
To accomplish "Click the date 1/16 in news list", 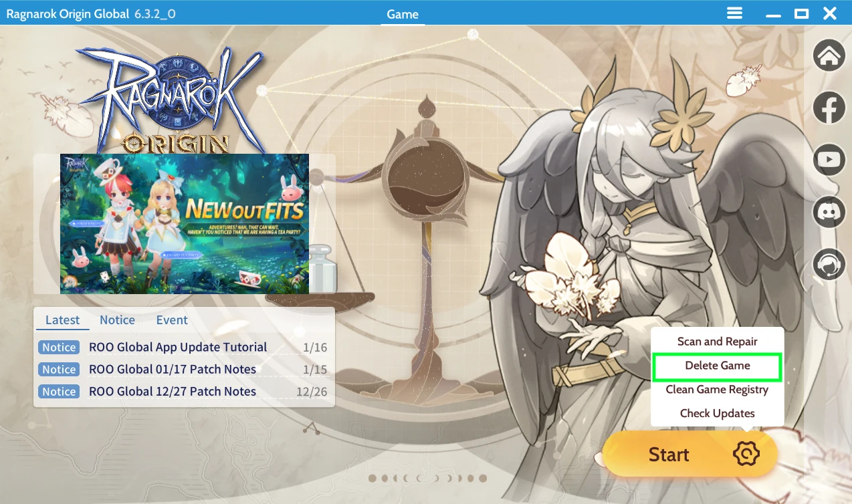I will [x=315, y=348].
